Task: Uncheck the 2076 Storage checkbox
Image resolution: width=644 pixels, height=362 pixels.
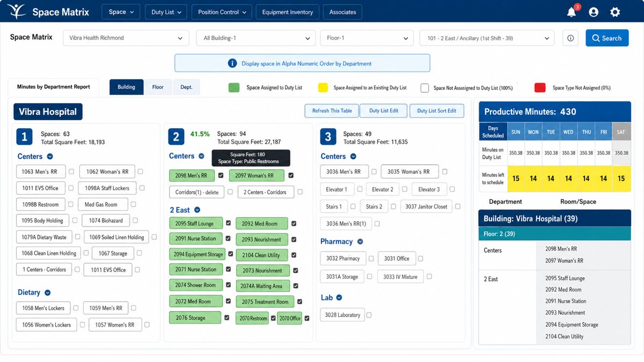Action: tap(226, 317)
